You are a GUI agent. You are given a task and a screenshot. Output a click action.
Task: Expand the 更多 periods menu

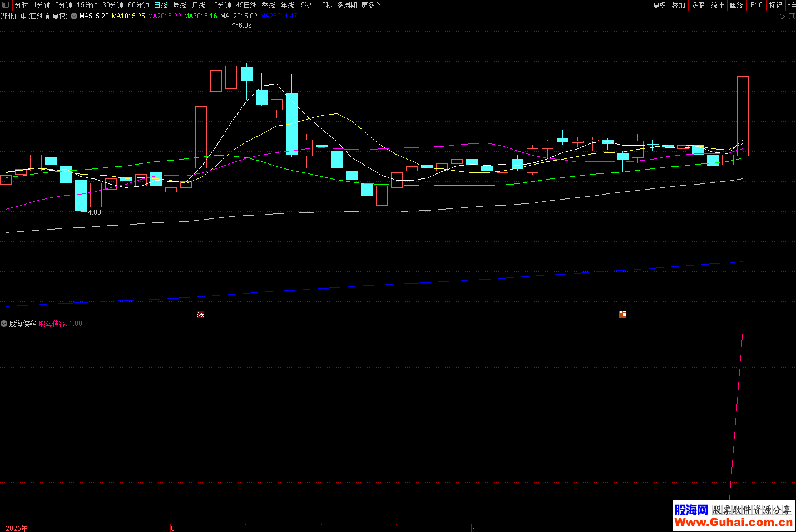point(370,5)
